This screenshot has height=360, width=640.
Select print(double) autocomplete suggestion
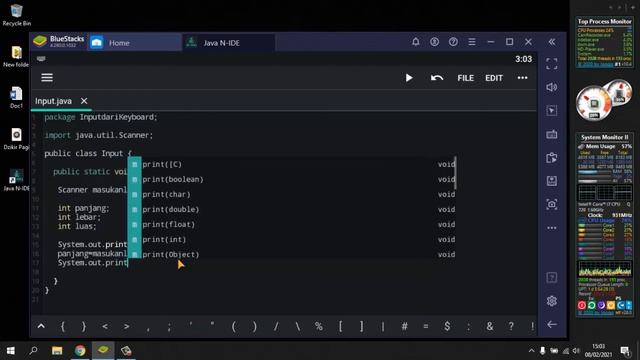click(x=292, y=209)
